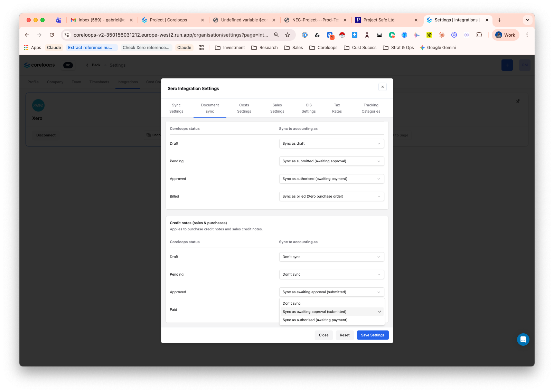Click Back in the app header
The width and height of the screenshot is (554, 392).
93,65
